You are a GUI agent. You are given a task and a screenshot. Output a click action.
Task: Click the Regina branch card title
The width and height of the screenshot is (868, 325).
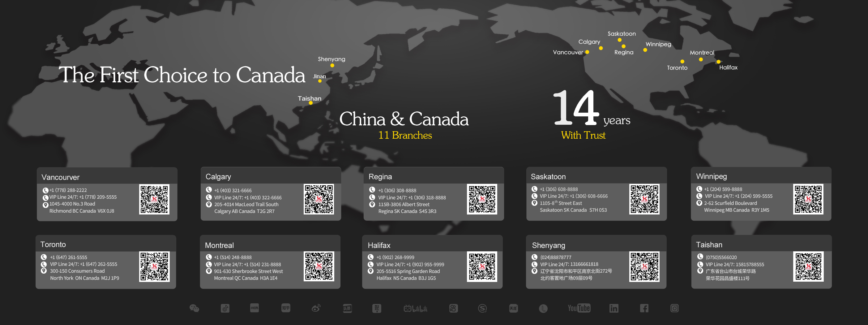380,177
